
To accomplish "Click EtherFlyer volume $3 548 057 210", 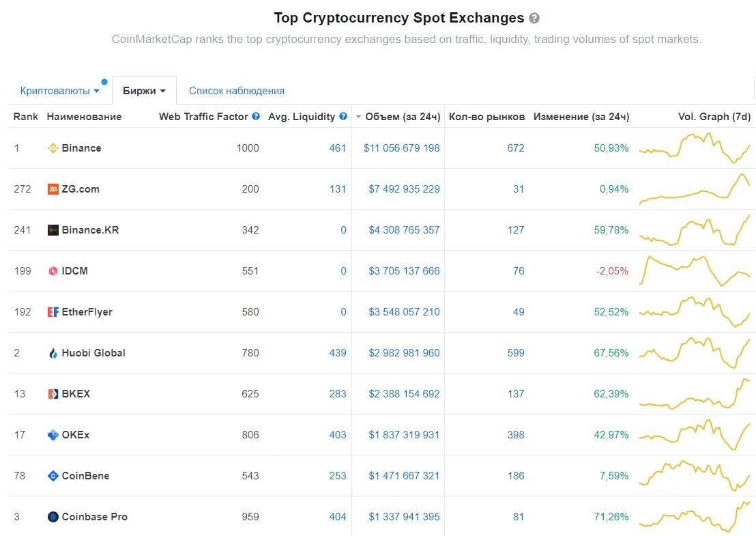I will (x=404, y=312).
